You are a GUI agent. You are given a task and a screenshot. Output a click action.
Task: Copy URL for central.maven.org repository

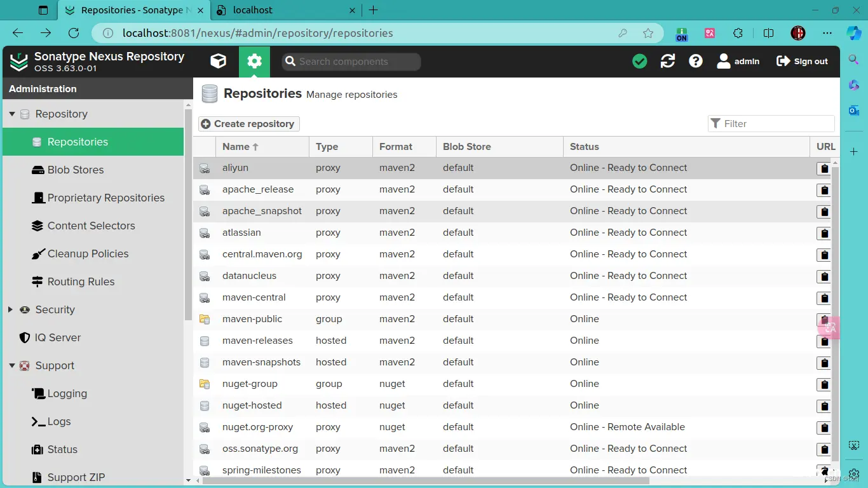point(824,255)
